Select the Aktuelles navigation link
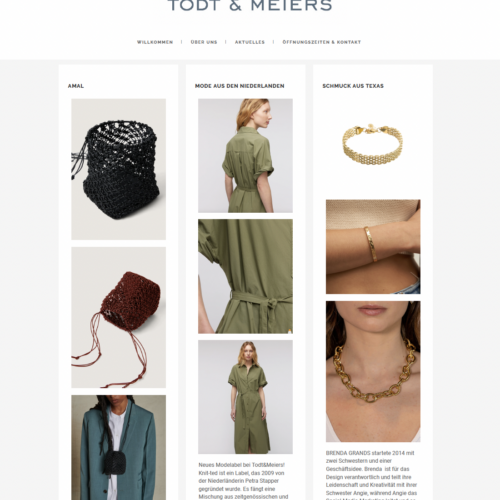The height and width of the screenshot is (500, 500). [250, 42]
